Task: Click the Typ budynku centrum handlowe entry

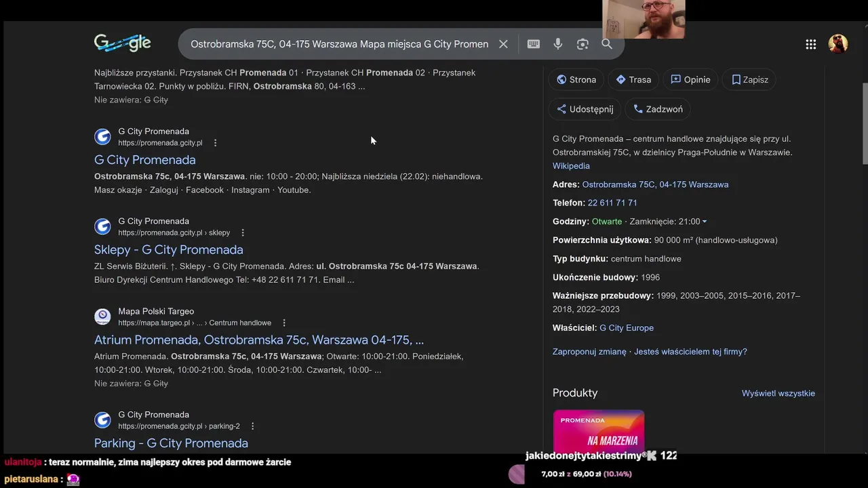Action: pyautogui.click(x=617, y=259)
